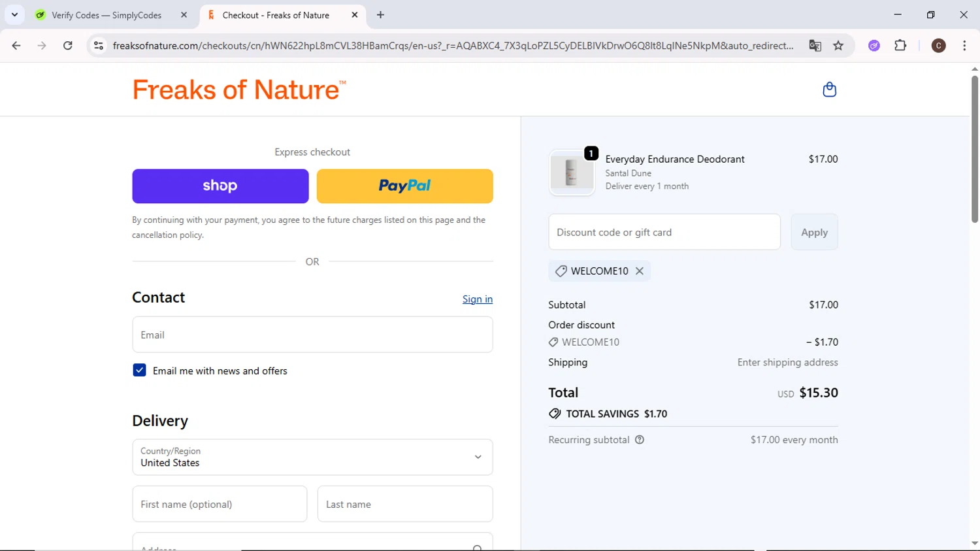Screen dimensions: 980x551
Task: Pay with Shop express checkout
Action: click(x=220, y=186)
